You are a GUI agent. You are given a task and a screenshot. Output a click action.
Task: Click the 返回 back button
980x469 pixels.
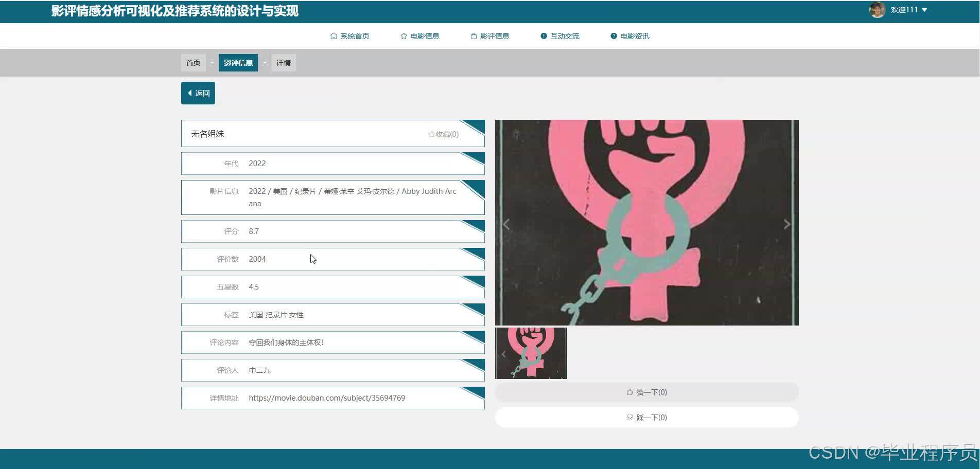click(x=198, y=93)
